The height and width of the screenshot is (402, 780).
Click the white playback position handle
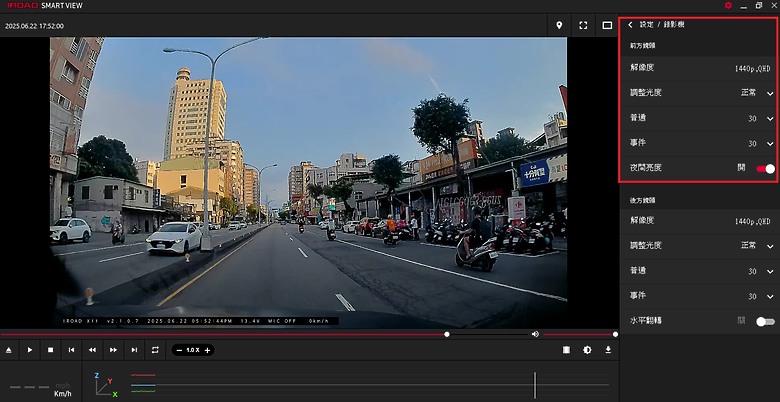(447, 334)
